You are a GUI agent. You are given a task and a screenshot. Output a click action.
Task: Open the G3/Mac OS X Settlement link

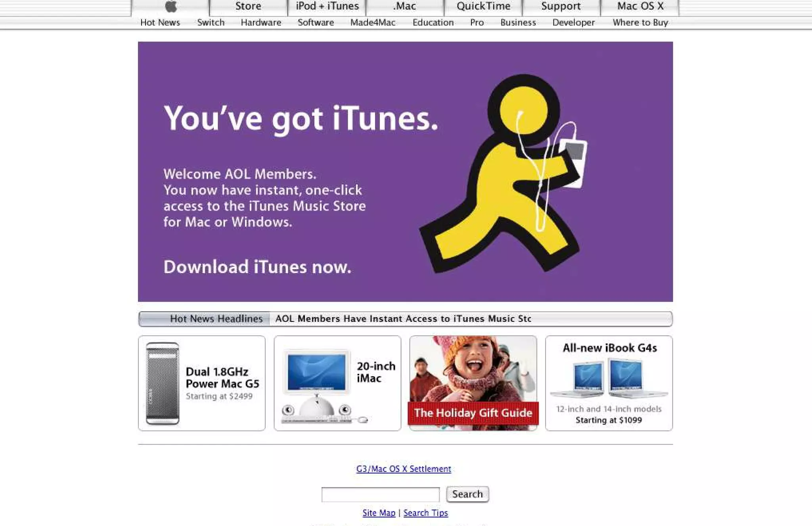click(404, 469)
